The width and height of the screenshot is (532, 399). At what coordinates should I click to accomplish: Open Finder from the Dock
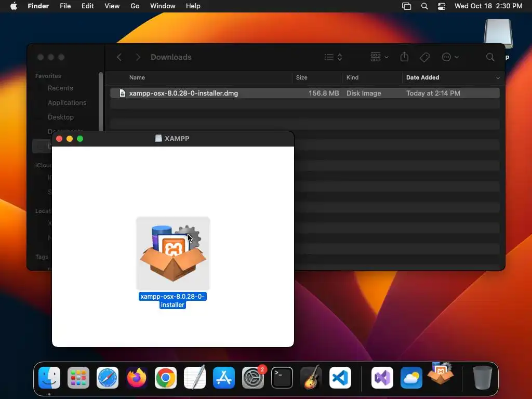click(49, 378)
